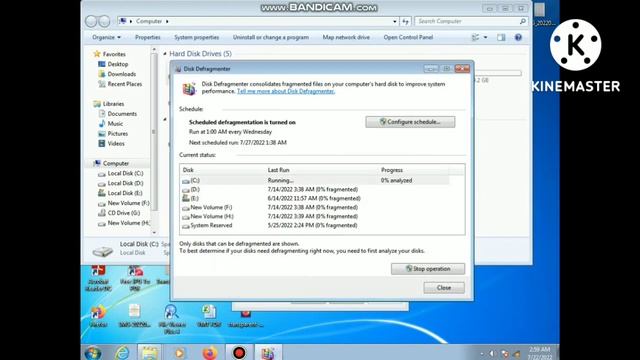Select Downloads in navigation pane
Screen dimensions: 640x360
[x=121, y=74]
